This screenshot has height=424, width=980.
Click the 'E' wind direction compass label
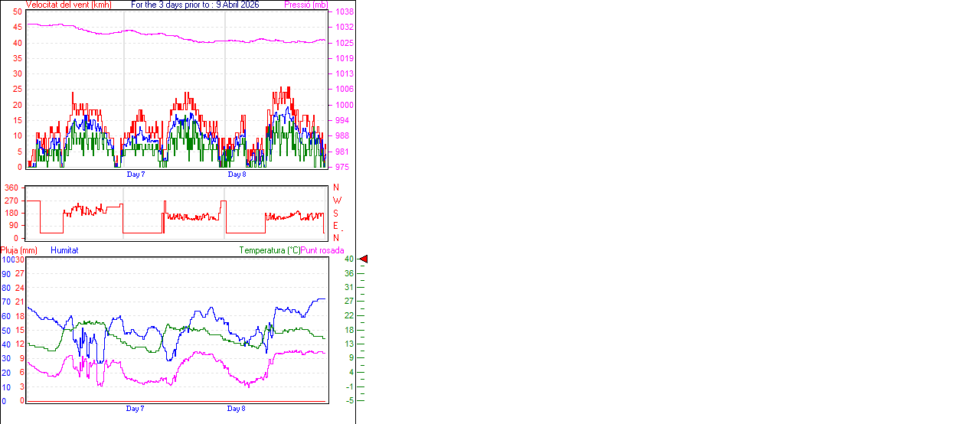(336, 226)
